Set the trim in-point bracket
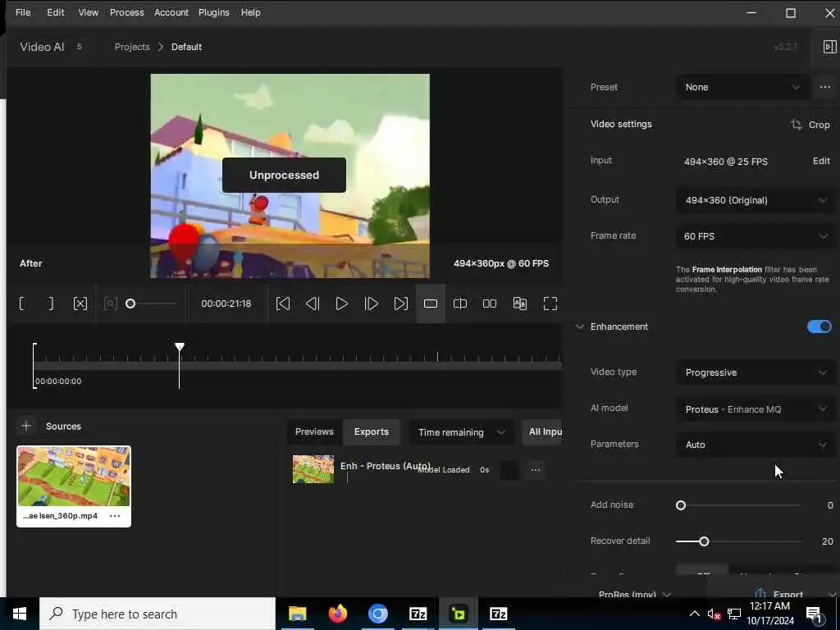The height and width of the screenshot is (630, 840). point(22,304)
